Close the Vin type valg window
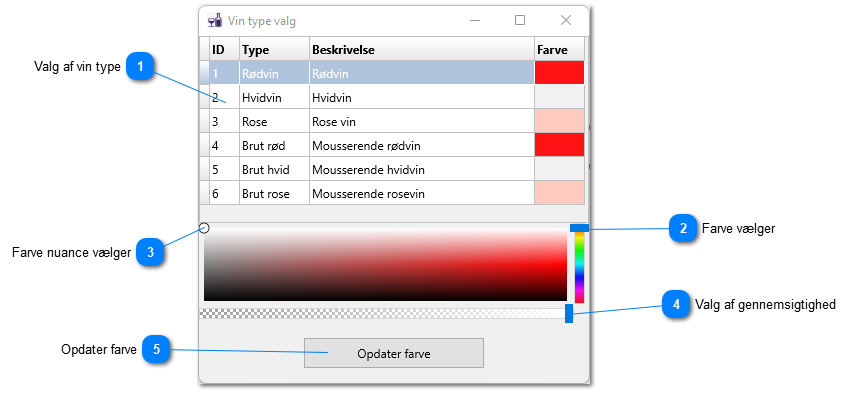This screenshot has height=393, width=852. [566, 21]
